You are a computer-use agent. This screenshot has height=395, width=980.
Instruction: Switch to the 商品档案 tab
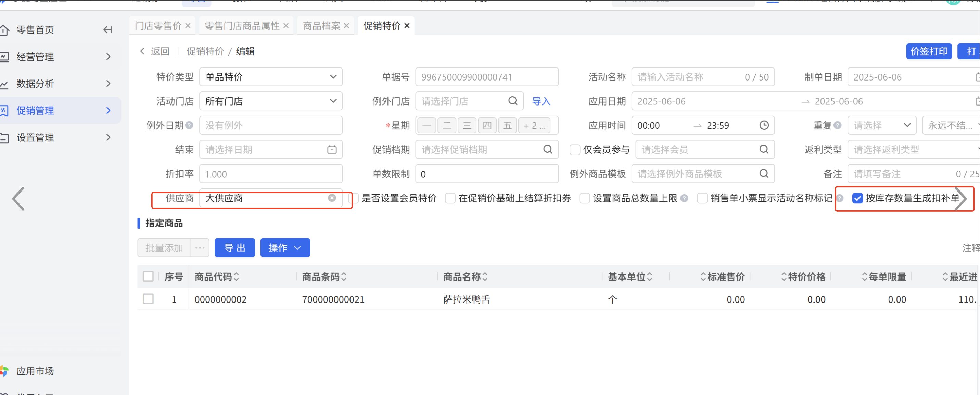[321, 25]
